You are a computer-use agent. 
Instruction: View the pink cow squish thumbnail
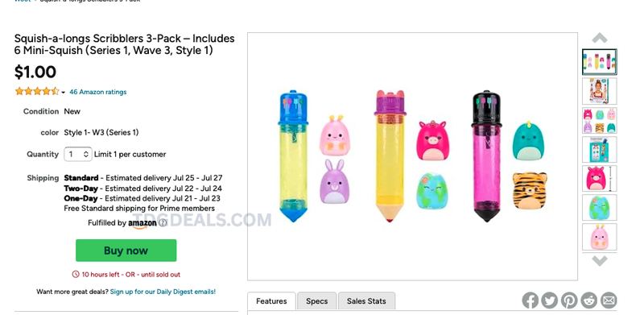[599, 179]
